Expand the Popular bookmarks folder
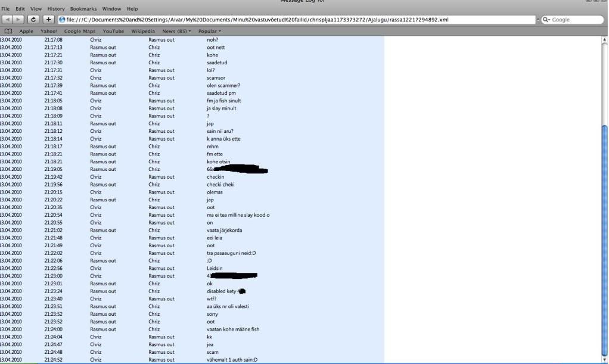The image size is (609, 364). [209, 31]
